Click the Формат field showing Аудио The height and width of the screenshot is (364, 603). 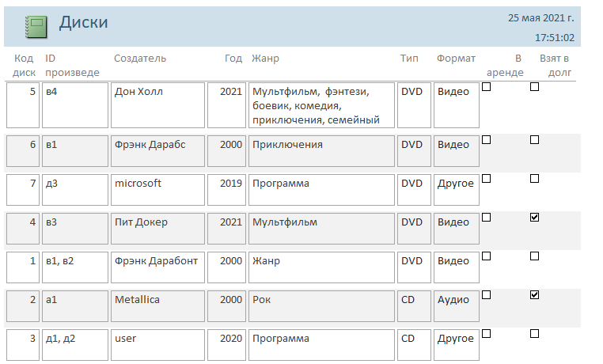point(457,306)
